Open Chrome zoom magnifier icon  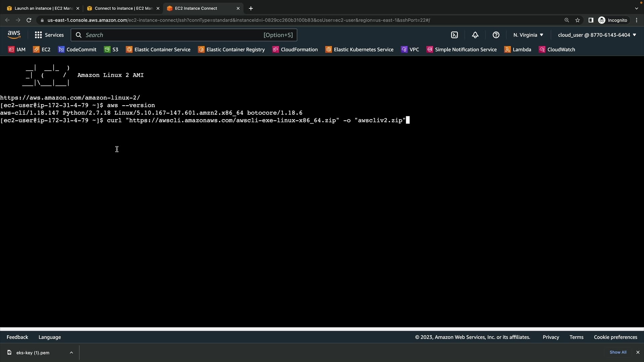[567, 20]
